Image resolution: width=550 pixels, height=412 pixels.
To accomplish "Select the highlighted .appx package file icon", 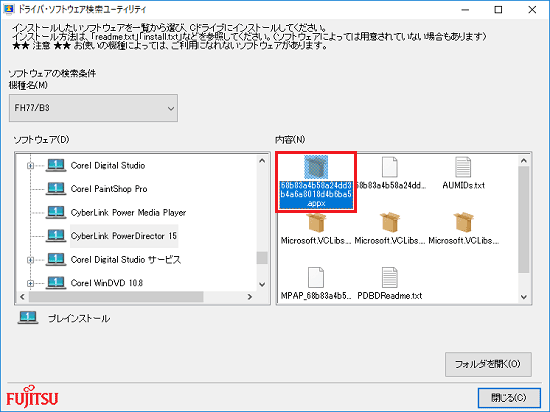I will tap(316, 167).
